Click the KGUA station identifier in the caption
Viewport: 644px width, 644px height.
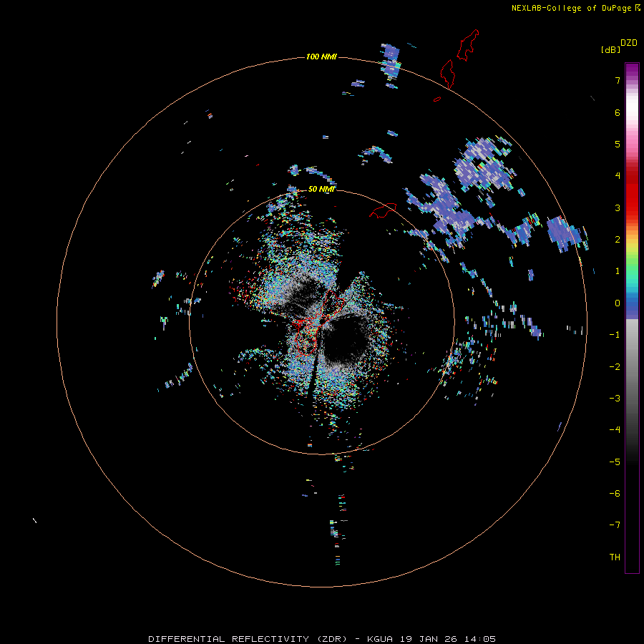(380, 639)
